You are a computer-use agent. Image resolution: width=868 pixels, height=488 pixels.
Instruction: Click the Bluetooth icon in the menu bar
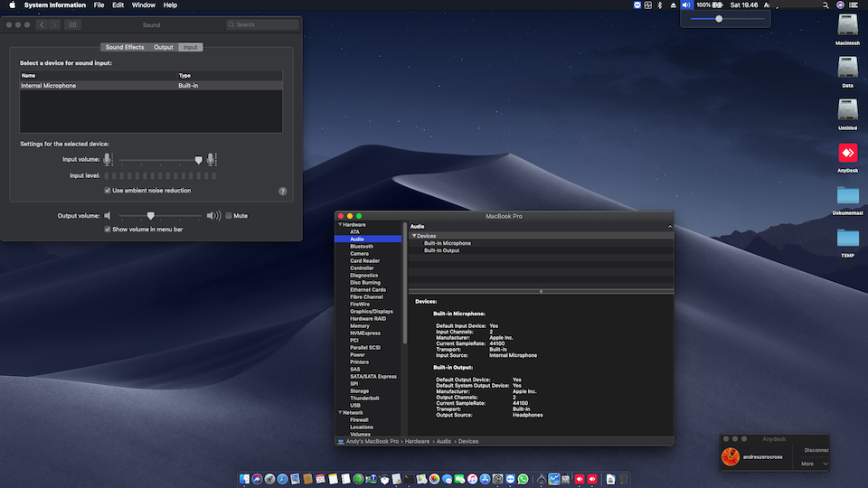pyautogui.click(x=659, y=5)
